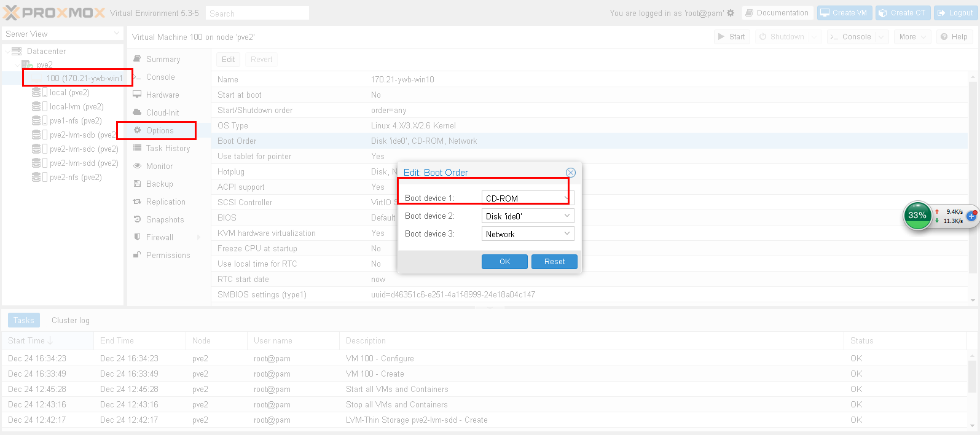Click the Create CT button
Viewport: 980px width, 435px height.
click(903, 13)
